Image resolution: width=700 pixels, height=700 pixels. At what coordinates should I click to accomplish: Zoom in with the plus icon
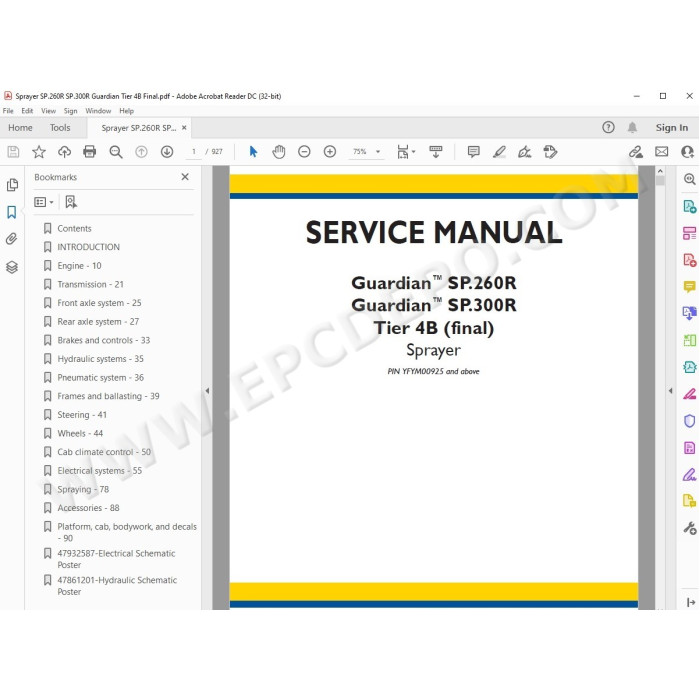pos(330,152)
